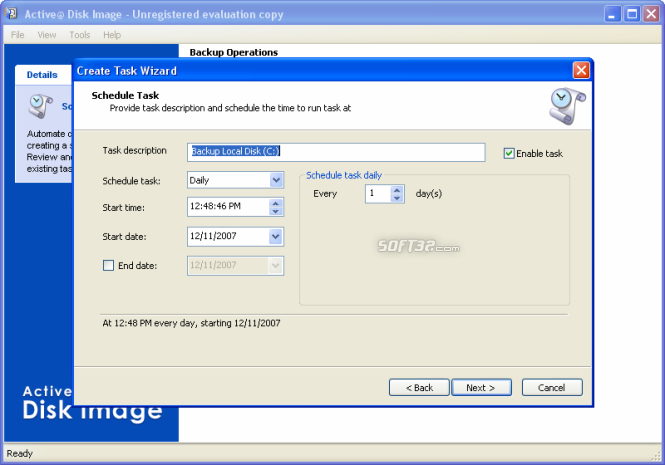Decrease the Start time with down arrow
Screen dimensions: 665x465
[276, 211]
